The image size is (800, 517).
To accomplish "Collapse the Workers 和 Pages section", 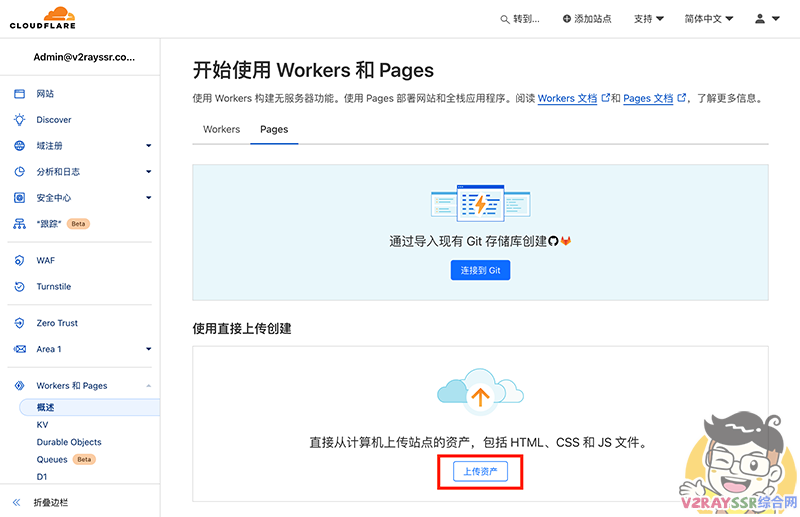I will click(x=148, y=386).
